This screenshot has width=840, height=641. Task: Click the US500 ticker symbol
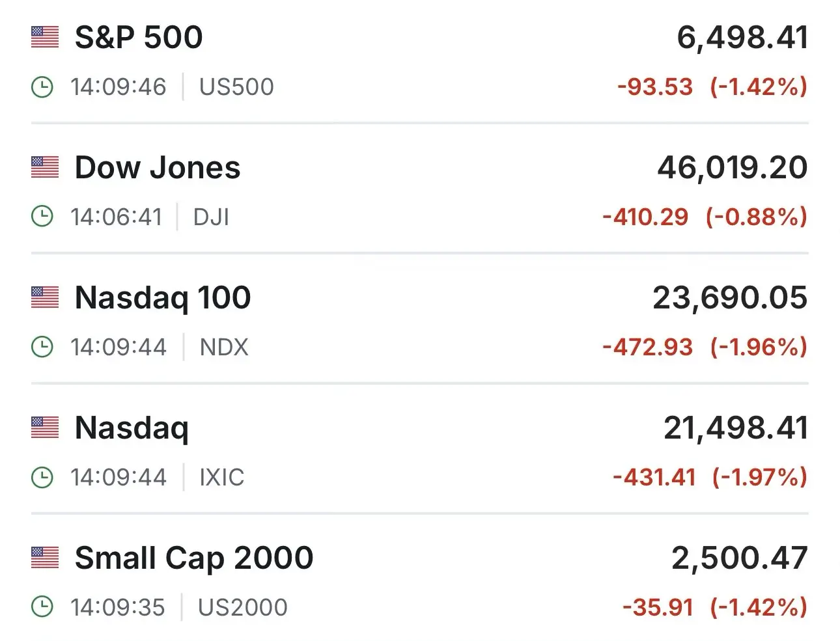(x=236, y=87)
